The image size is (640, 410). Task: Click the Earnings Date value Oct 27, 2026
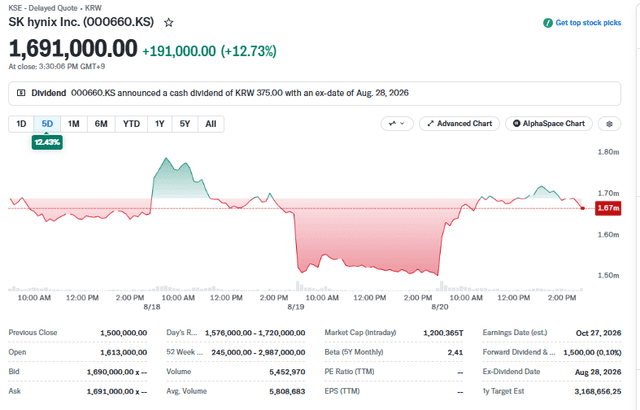coord(598,333)
